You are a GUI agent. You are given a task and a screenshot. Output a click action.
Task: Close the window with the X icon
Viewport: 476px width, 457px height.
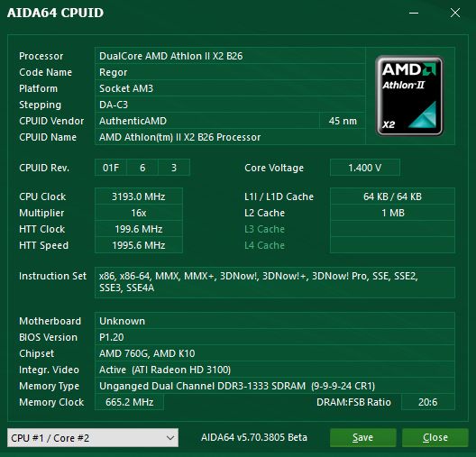pos(455,13)
